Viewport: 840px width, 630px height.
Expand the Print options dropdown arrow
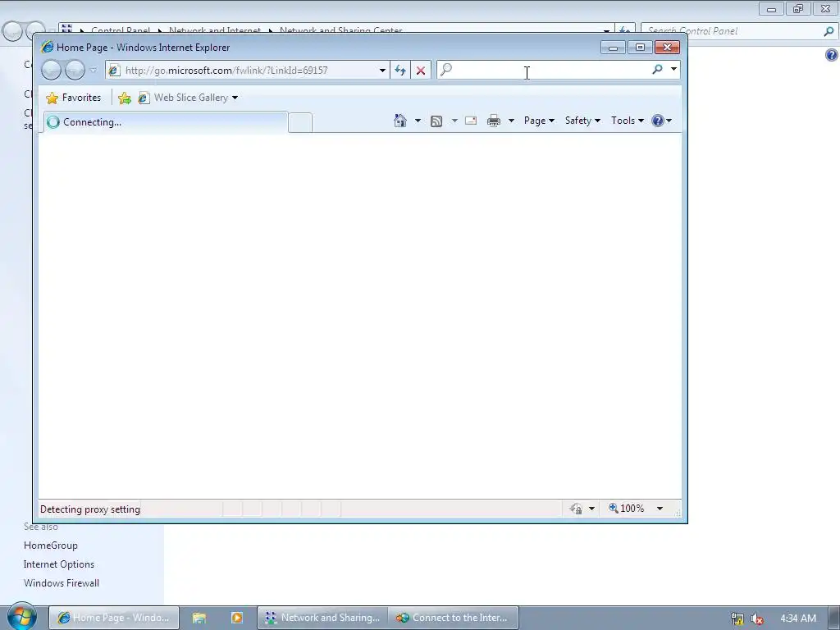point(511,121)
